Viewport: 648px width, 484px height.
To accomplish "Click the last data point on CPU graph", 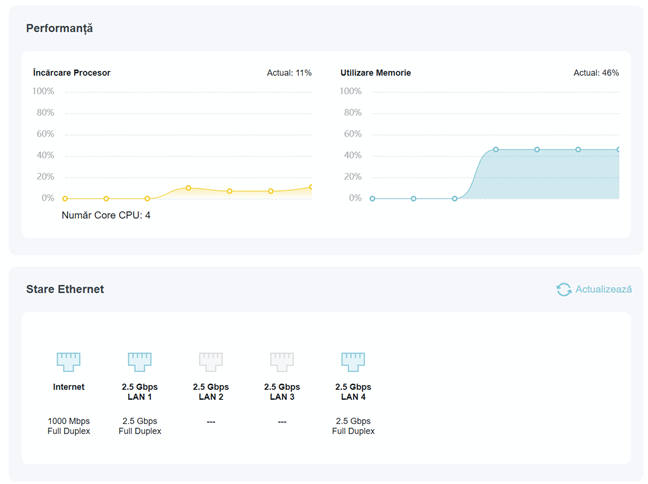I will click(311, 187).
